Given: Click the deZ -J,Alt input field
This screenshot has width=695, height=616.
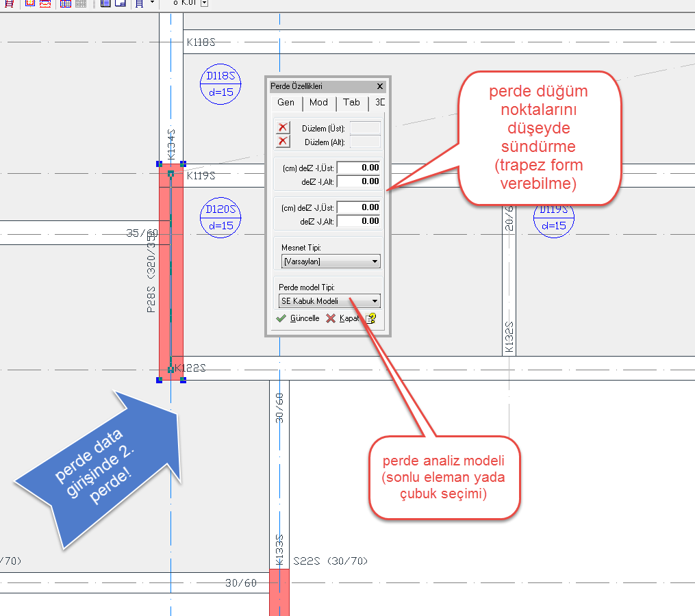Looking at the screenshot, I should pyautogui.click(x=359, y=221).
